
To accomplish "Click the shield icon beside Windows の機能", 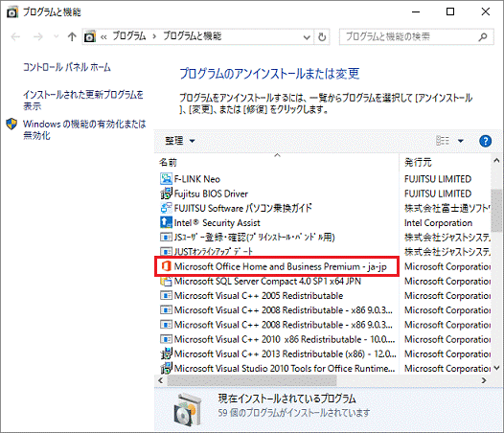I will 11,124.
